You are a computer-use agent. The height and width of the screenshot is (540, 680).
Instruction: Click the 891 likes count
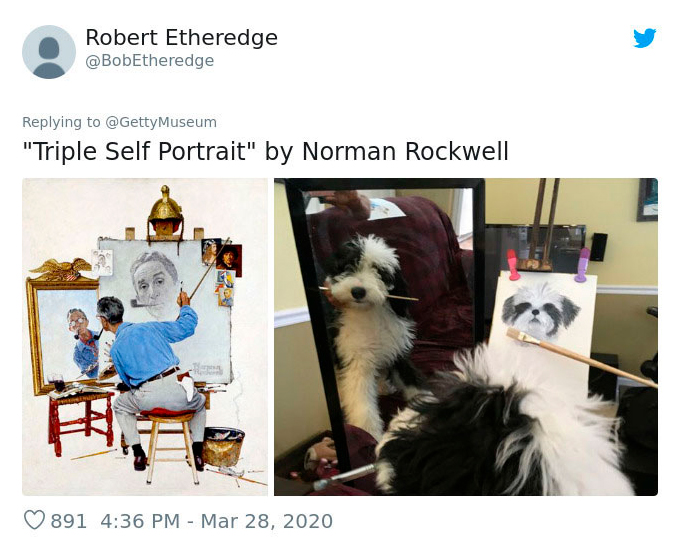[x=69, y=520]
